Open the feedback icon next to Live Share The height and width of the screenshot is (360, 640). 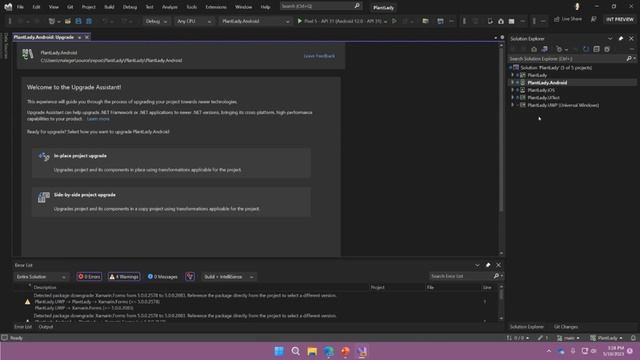pos(594,19)
